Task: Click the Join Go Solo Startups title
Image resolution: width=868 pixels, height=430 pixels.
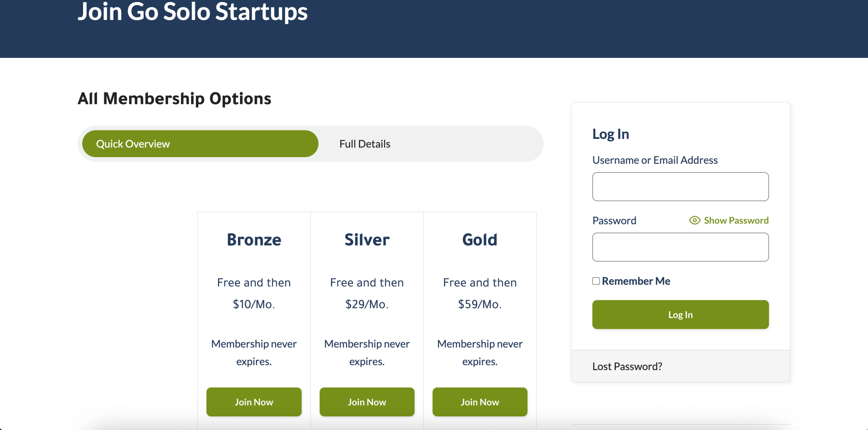Action: point(192,12)
